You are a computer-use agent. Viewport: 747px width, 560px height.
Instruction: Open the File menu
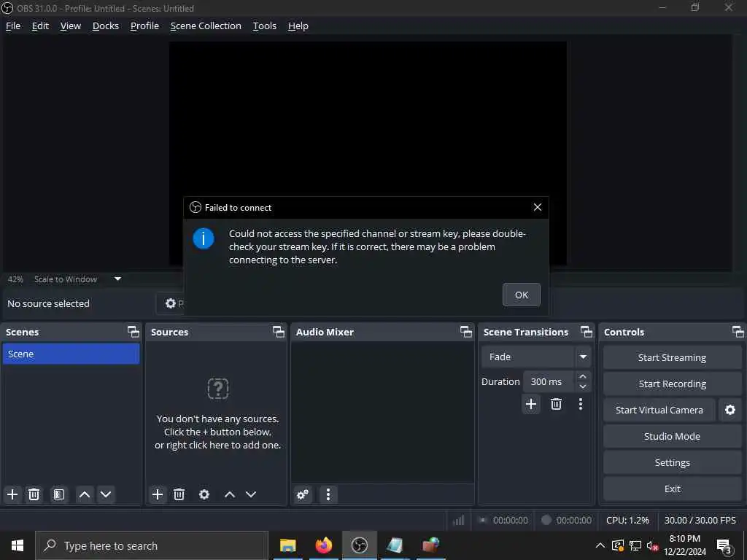pos(13,26)
